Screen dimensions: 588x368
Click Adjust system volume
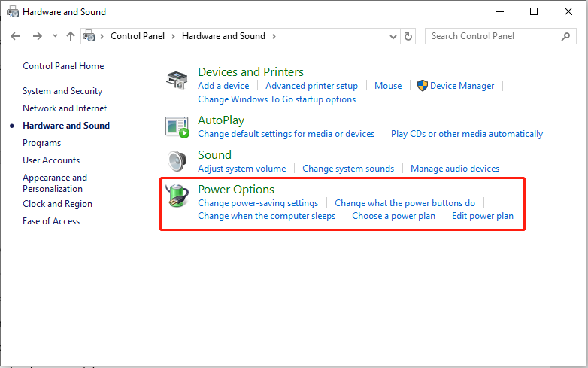pos(242,169)
